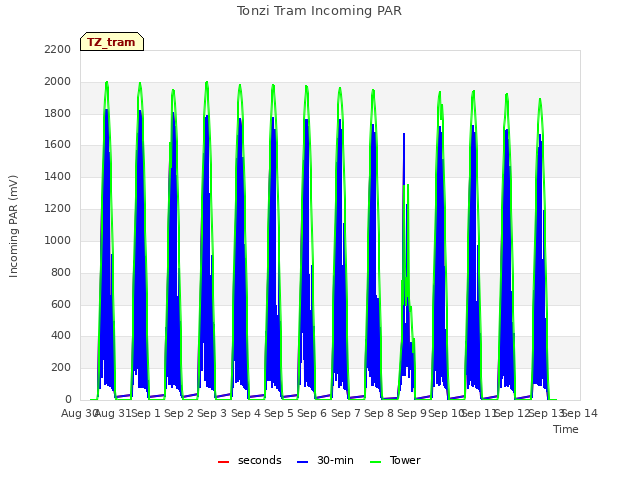Click the 1800 y-axis tick label

(x=58, y=113)
